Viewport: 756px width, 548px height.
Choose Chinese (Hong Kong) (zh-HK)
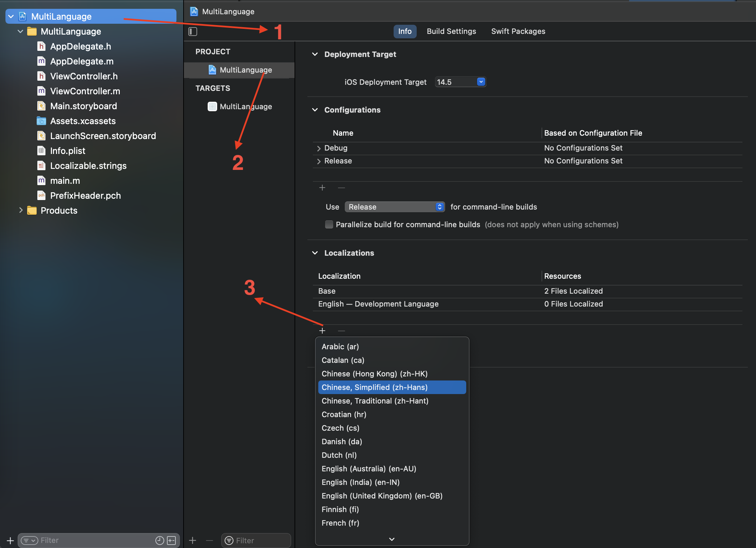pos(392,374)
